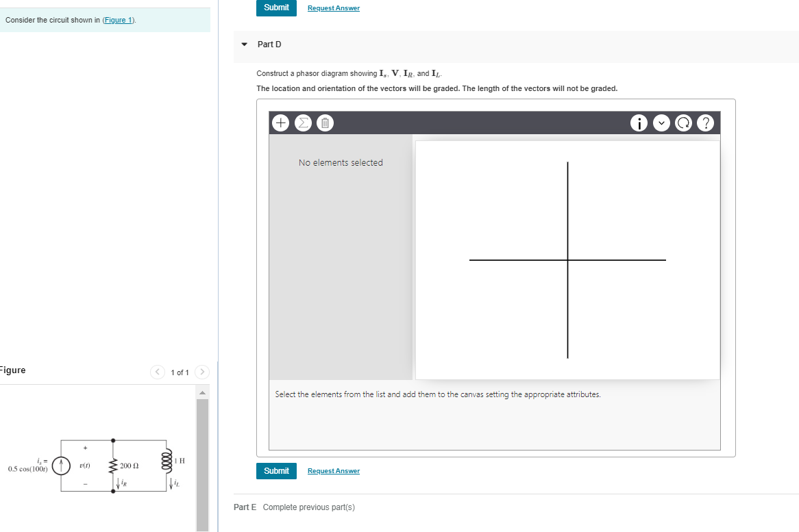Select the sigma sum tool icon
This screenshot has height=532, width=799.
coord(303,123)
